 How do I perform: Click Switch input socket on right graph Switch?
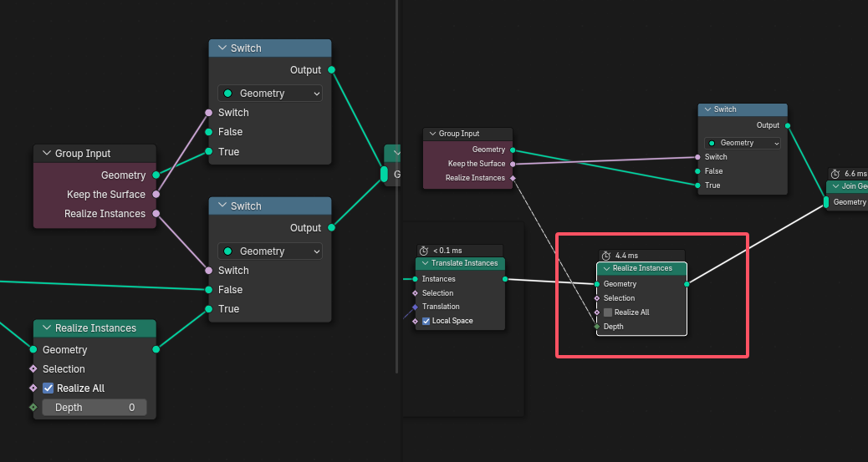click(x=697, y=157)
